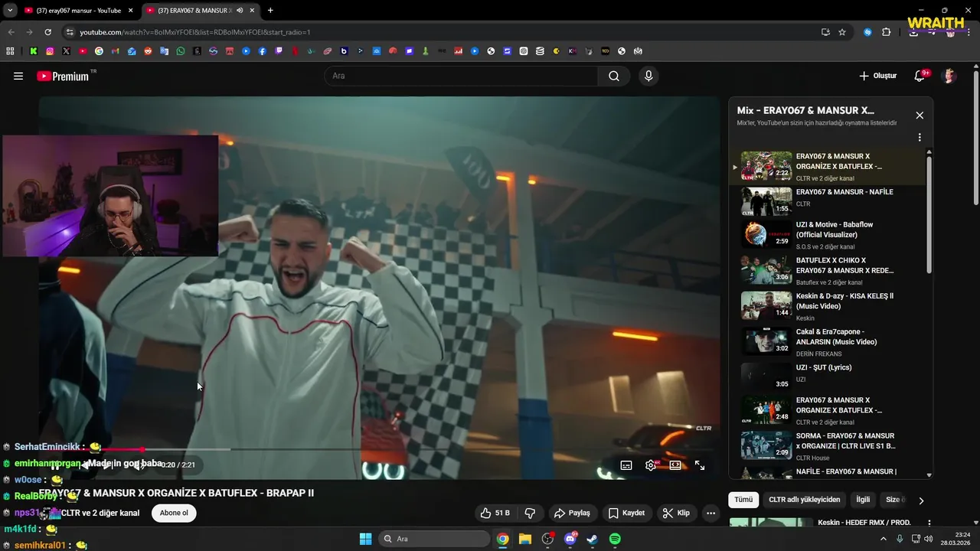980x551 pixels.
Task: Bookmark this page with star icon
Action: click(842, 32)
